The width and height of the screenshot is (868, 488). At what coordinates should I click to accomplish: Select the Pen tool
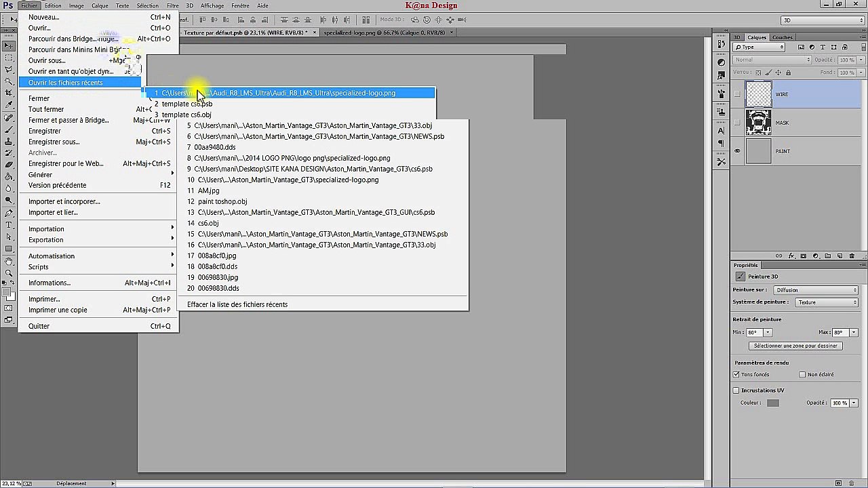tap(9, 213)
